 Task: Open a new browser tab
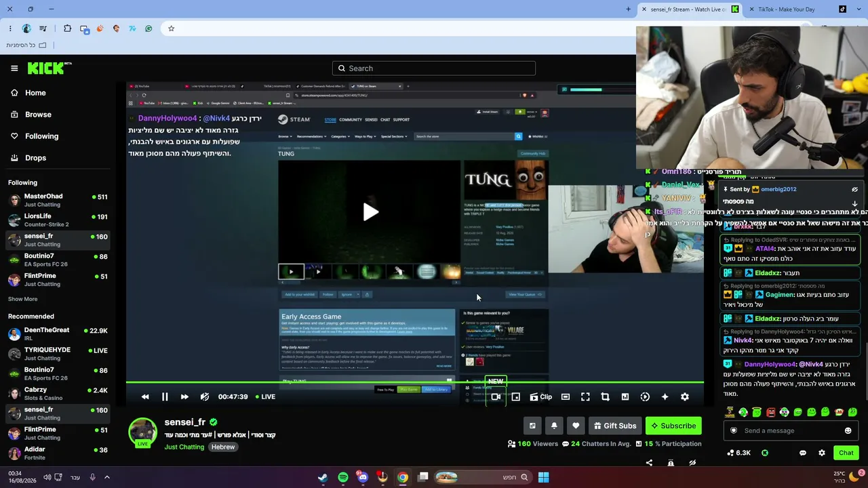628,9
